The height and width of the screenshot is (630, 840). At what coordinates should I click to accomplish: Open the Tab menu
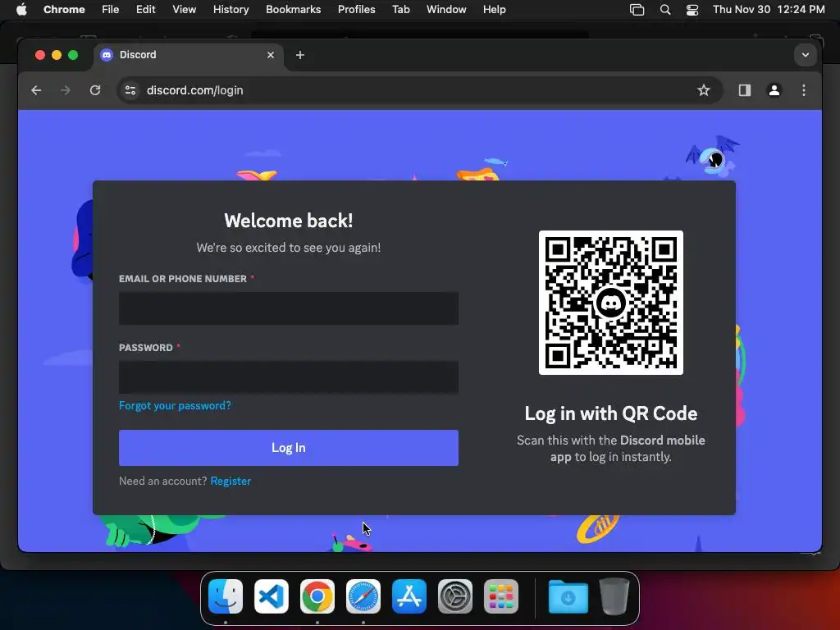click(400, 10)
